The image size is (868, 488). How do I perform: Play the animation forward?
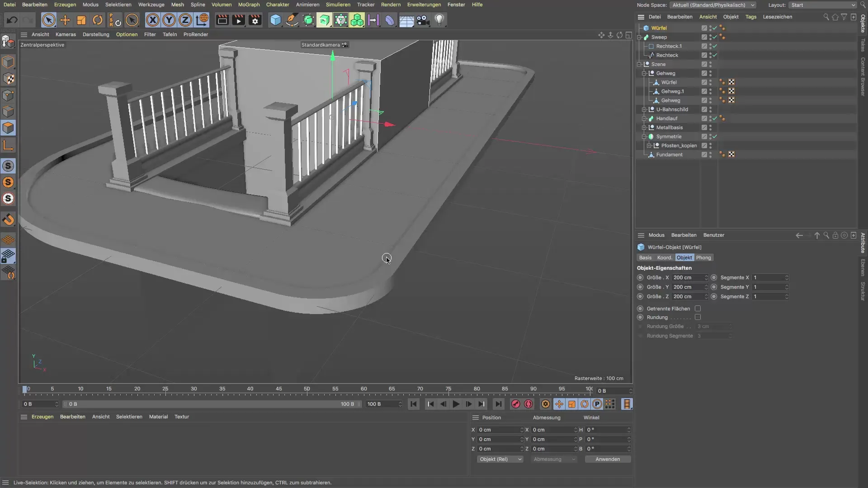[x=456, y=404]
